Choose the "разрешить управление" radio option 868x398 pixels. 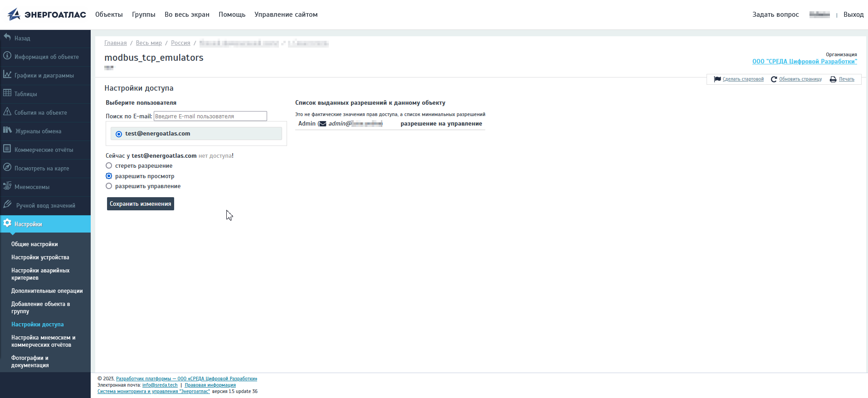point(109,186)
